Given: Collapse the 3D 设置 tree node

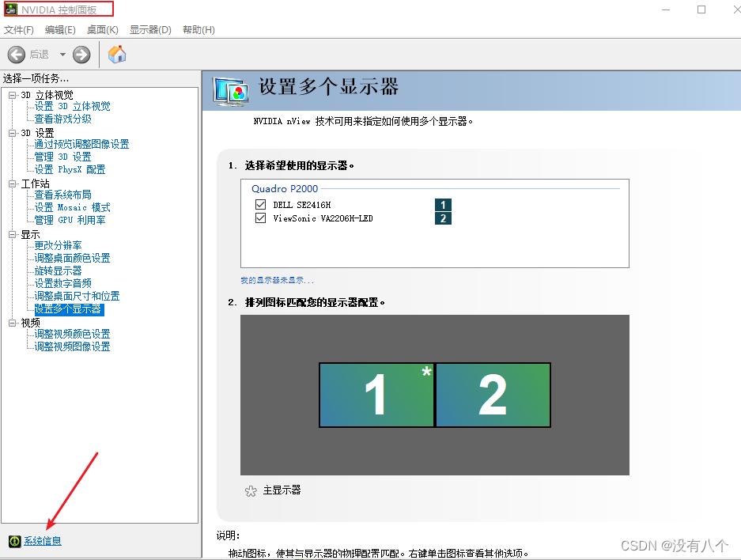Looking at the screenshot, I should 13,133.
